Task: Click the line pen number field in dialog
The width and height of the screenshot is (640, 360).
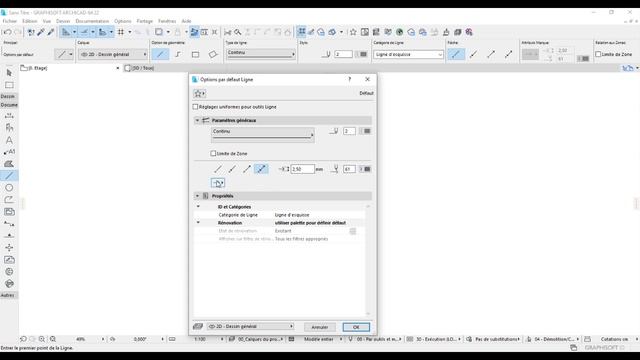Action: point(349,131)
